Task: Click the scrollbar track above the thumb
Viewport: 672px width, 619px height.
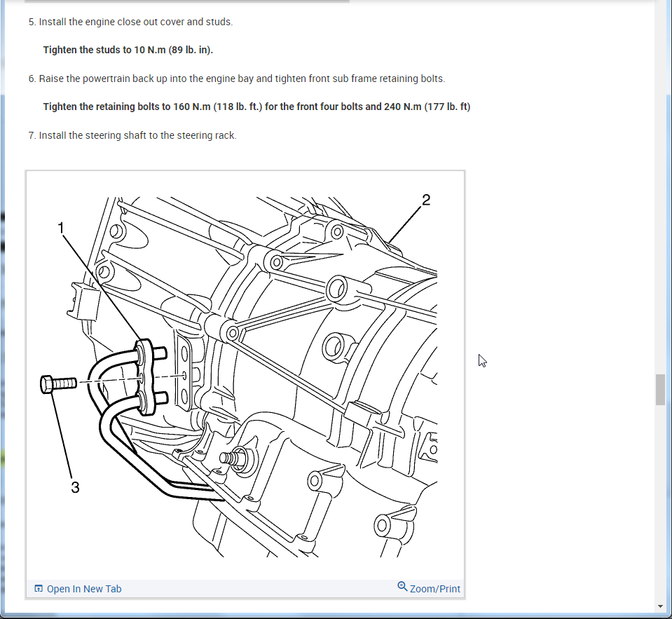Action: point(660,189)
